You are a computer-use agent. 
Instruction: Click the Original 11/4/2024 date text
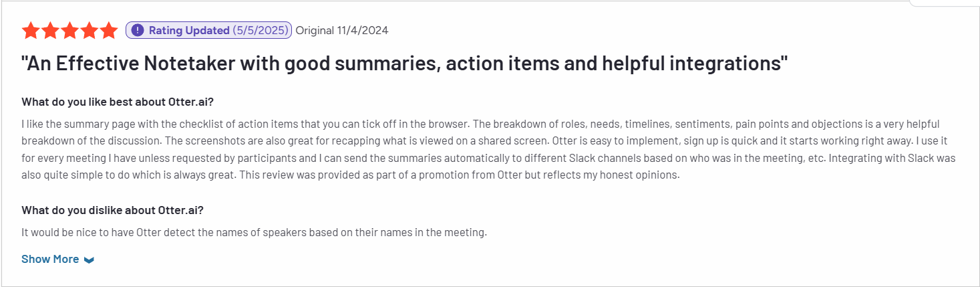coord(342,30)
